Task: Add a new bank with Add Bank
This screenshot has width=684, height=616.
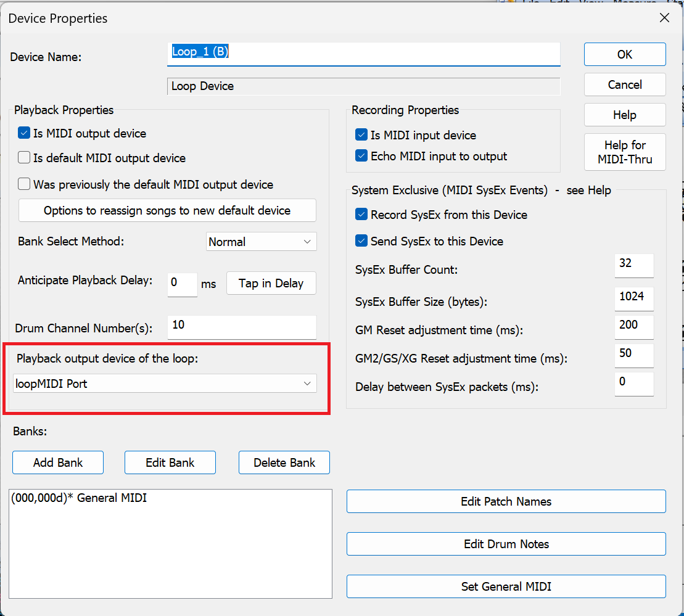Action: [58, 462]
